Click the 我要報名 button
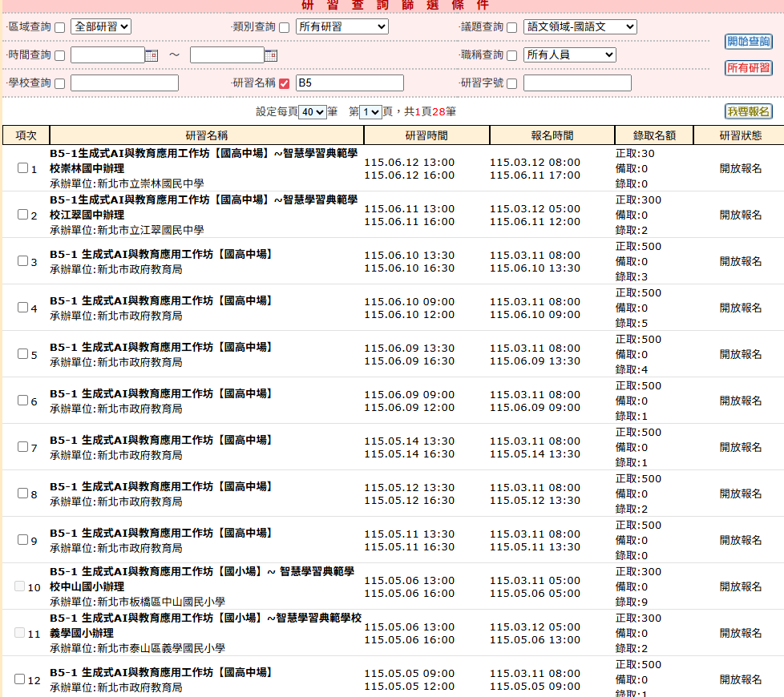 tap(748, 111)
